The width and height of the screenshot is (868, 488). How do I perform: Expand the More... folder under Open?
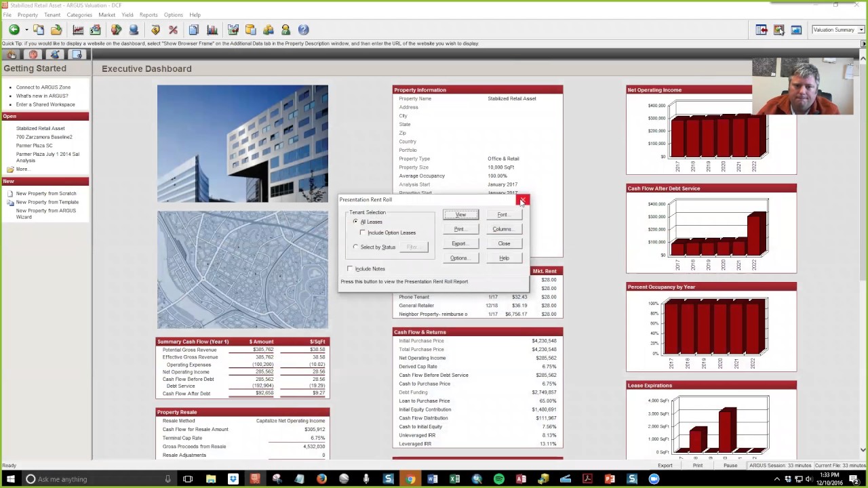click(22, 169)
